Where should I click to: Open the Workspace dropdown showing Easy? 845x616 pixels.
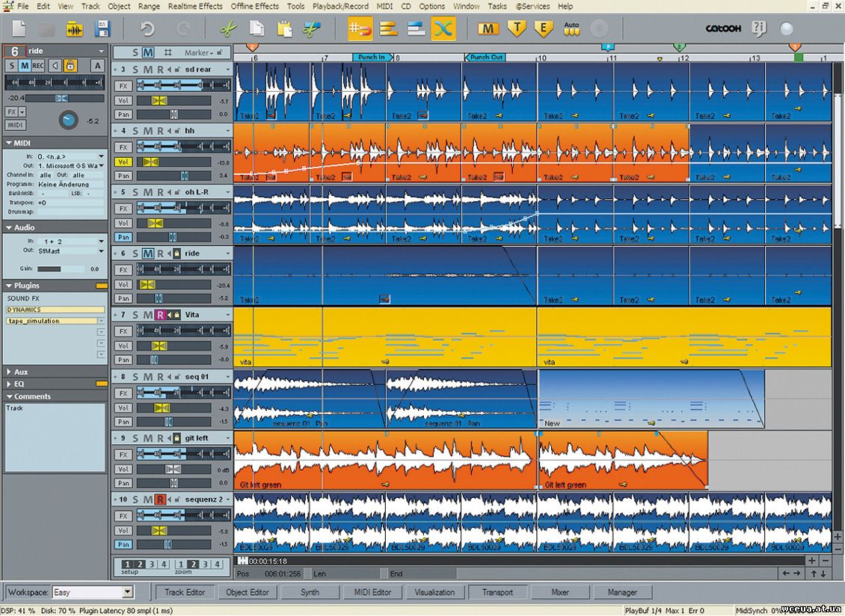click(x=127, y=592)
